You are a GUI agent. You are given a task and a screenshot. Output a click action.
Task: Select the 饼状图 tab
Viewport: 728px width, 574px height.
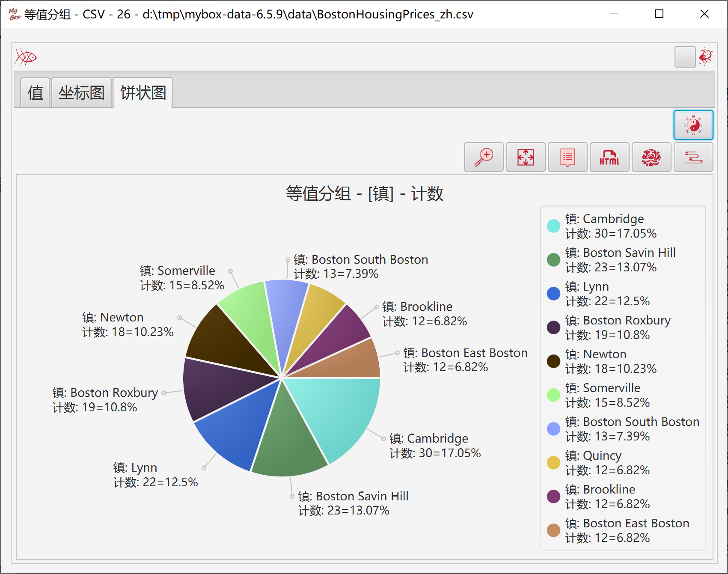click(x=143, y=92)
